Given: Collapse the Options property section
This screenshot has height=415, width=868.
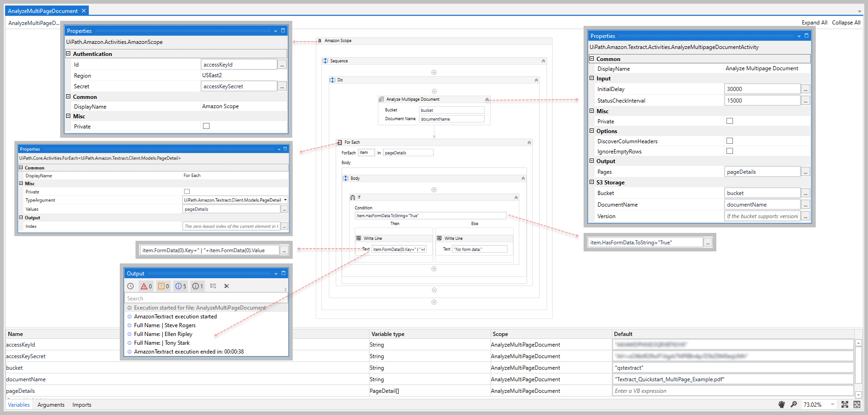Looking at the screenshot, I should click(x=591, y=131).
